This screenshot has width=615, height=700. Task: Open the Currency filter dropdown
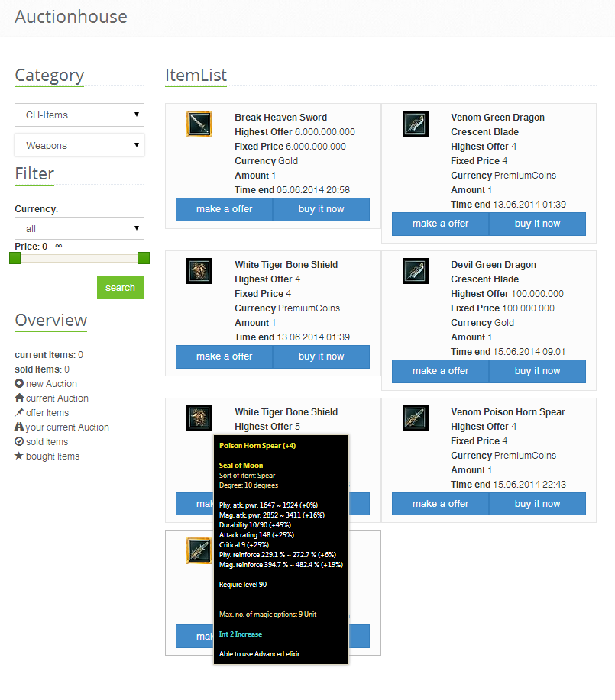click(79, 228)
